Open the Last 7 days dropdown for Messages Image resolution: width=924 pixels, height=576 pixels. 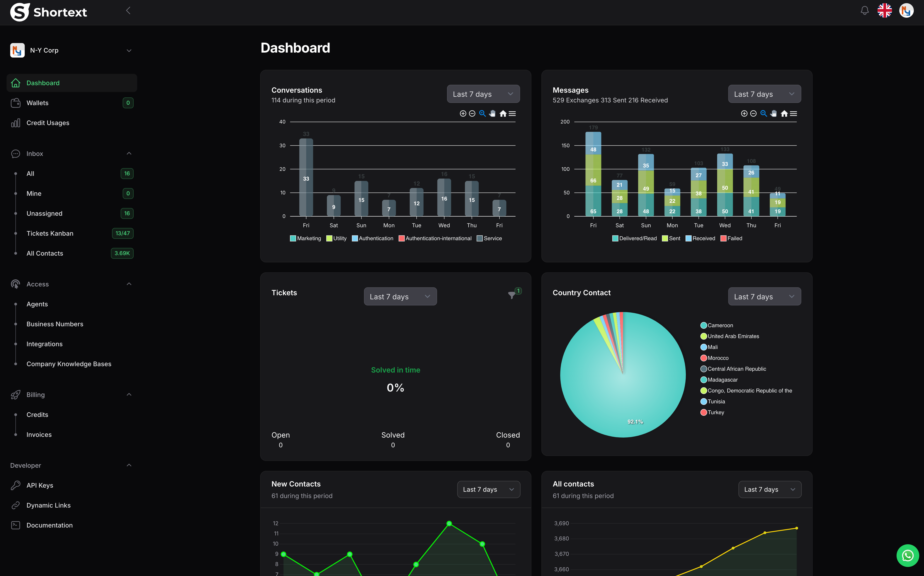point(764,94)
